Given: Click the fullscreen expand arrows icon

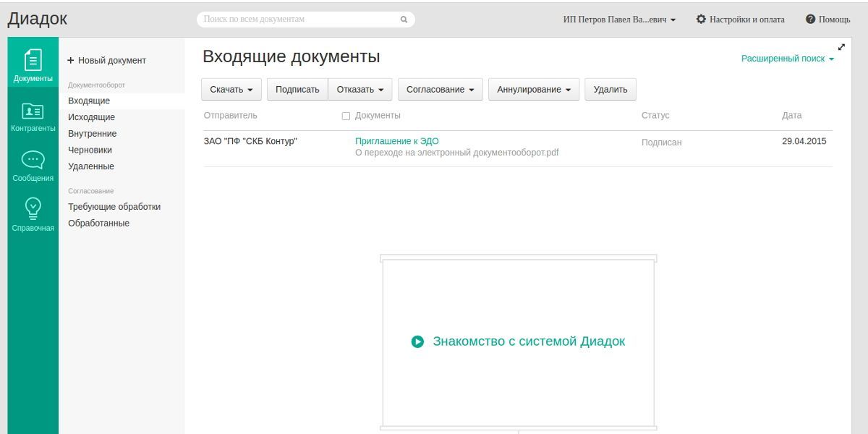Looking at the screenshot, I should click(x=841, y=47).
